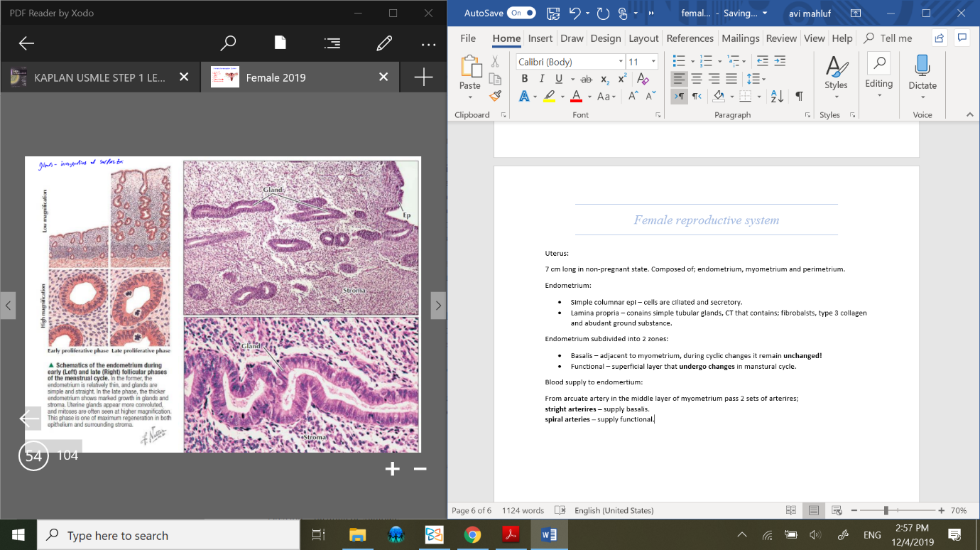Toggle Bold formatting in Font group

tap(525, 79)
